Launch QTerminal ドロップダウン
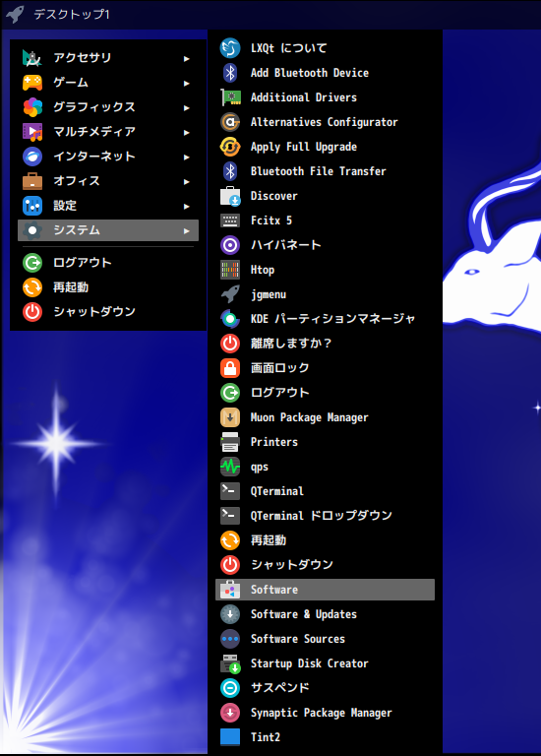The image size is (541, 756). 325,516
